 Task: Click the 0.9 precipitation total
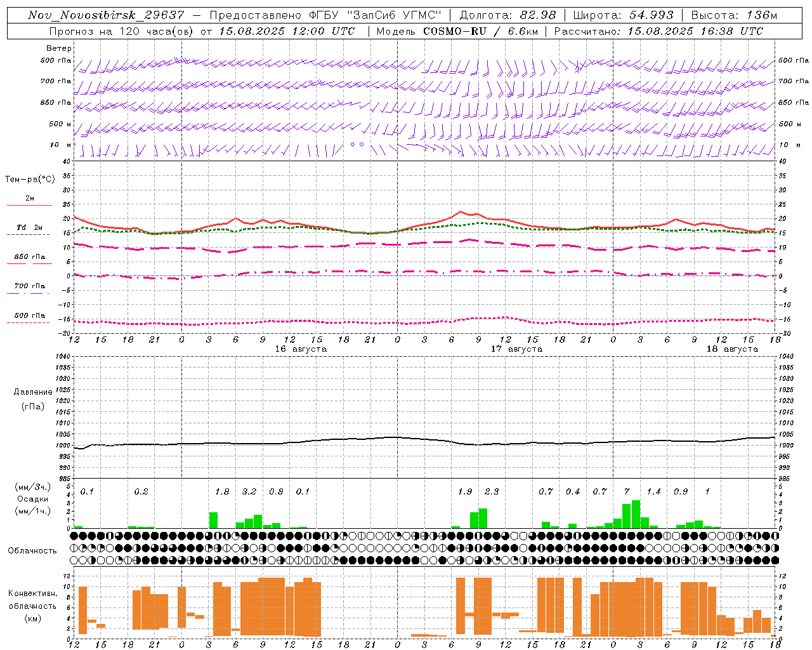click(x=681, y=492)
